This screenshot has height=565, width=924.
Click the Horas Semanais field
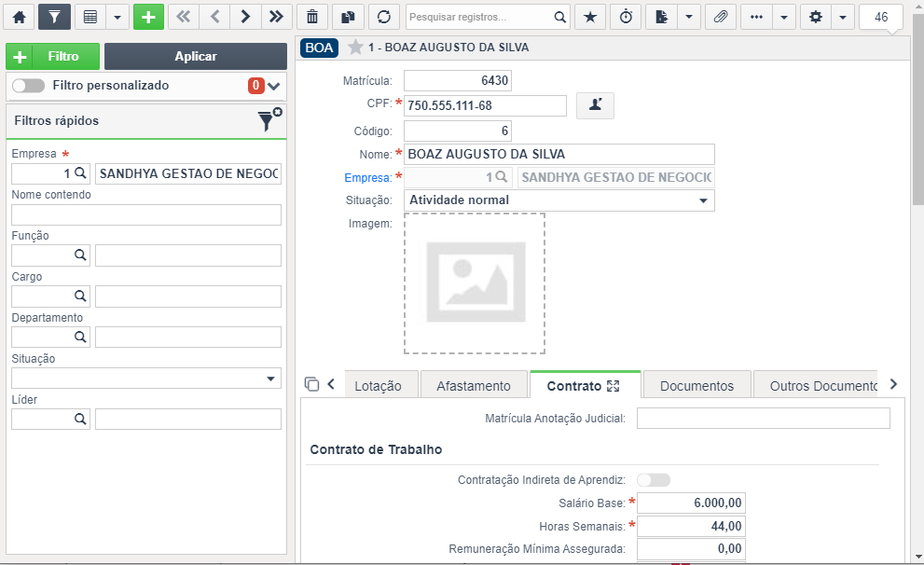point(691,526)
